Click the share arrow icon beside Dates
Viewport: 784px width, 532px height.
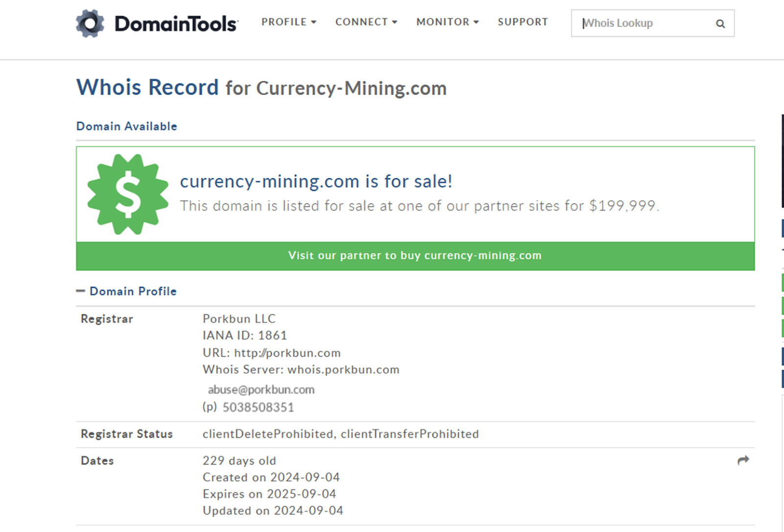[743, 460]
